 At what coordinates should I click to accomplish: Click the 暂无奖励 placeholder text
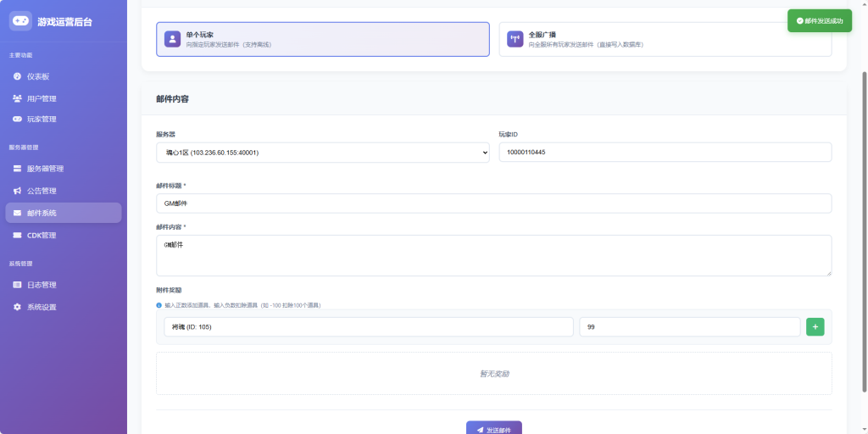(494, 374)
